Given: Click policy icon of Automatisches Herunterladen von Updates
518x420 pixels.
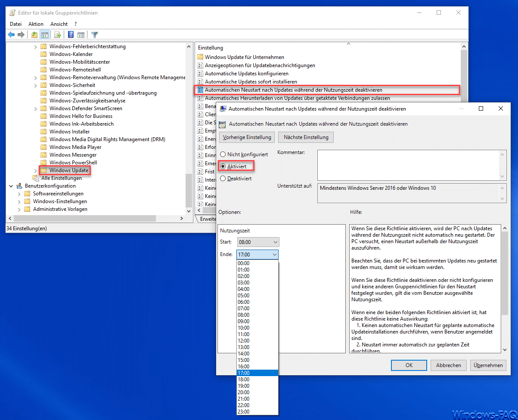Looking at the screenshot, I should pyautogui.click(x=200, y=98).
